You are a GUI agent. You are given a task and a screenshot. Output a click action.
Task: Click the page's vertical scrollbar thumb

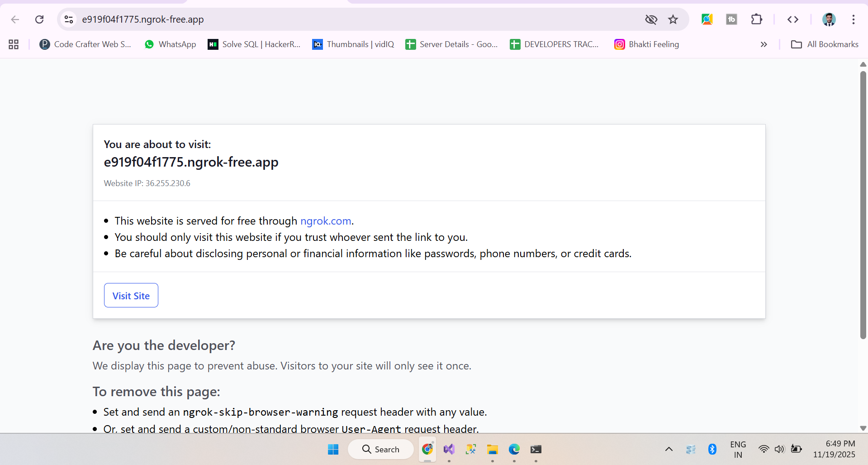coord(863,204)
